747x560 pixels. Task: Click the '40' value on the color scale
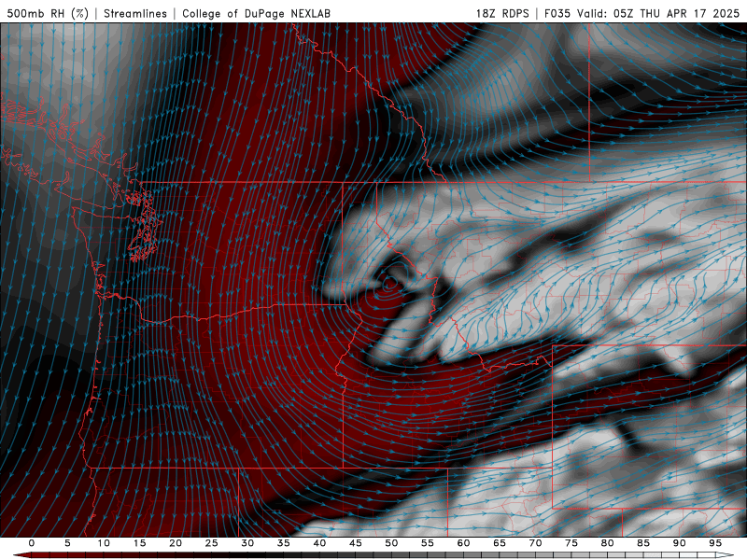[319, 543]
